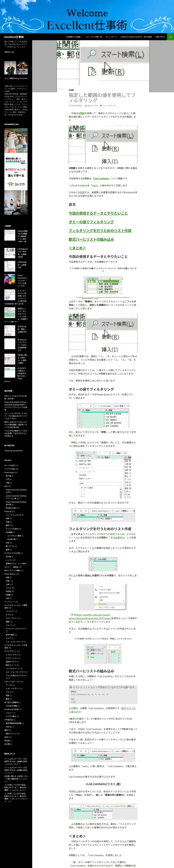Open category リレーションのツボ
Image resolution: width=174 pixels, height=868 pixels.
click(x=13, y=515)
